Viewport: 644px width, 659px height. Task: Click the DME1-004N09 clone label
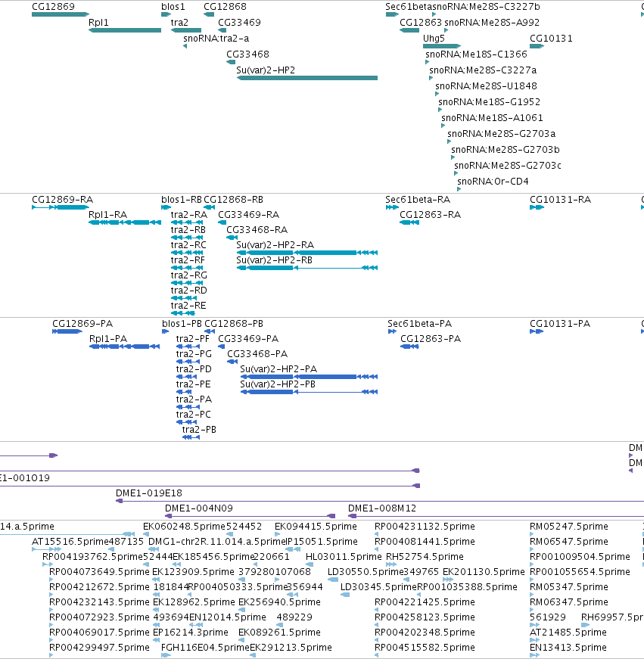pos(199,508)
